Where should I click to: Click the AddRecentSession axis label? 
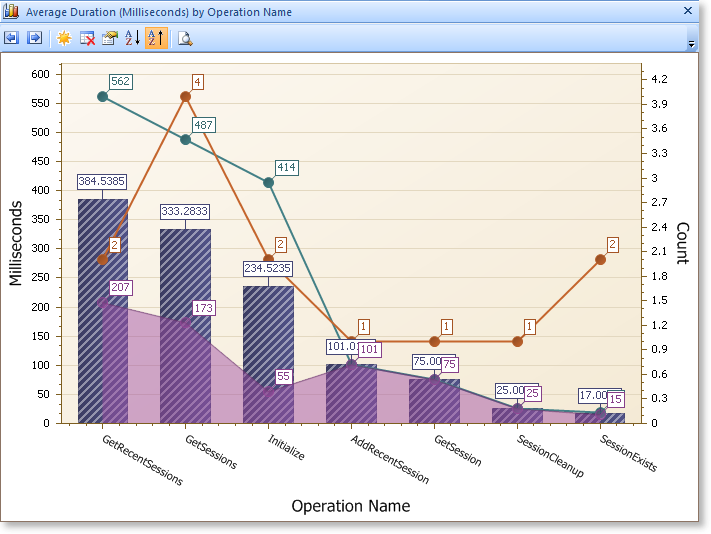coord(388,459)
